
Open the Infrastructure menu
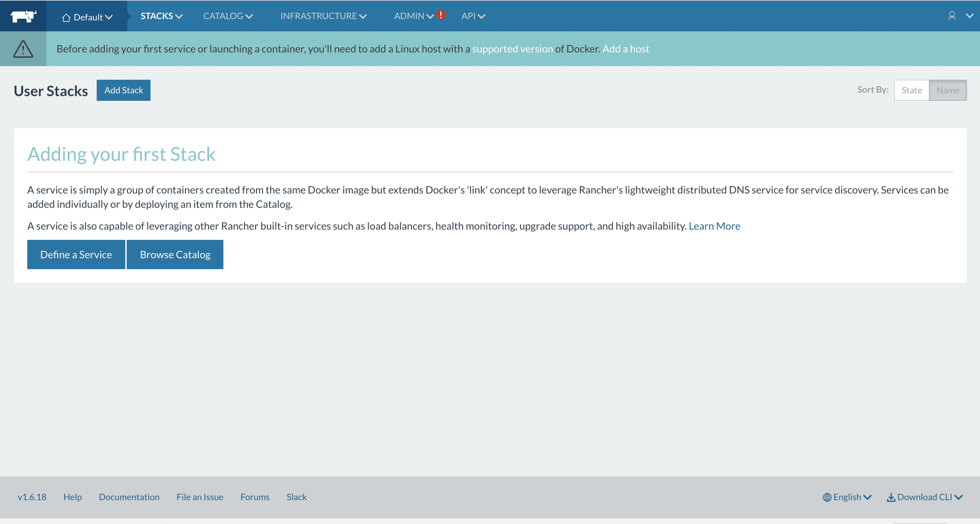[323, 16]
